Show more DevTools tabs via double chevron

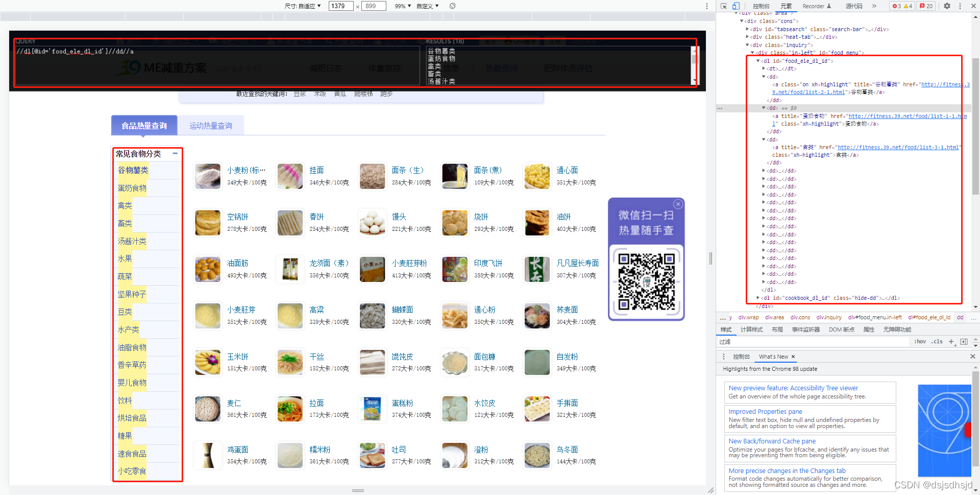point(874,6)
